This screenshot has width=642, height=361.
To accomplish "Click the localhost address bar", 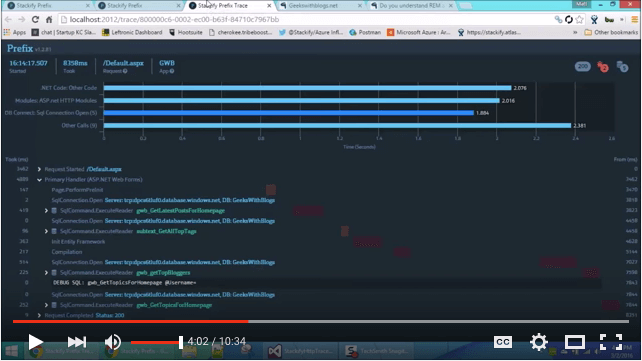I will click(307, 20).
